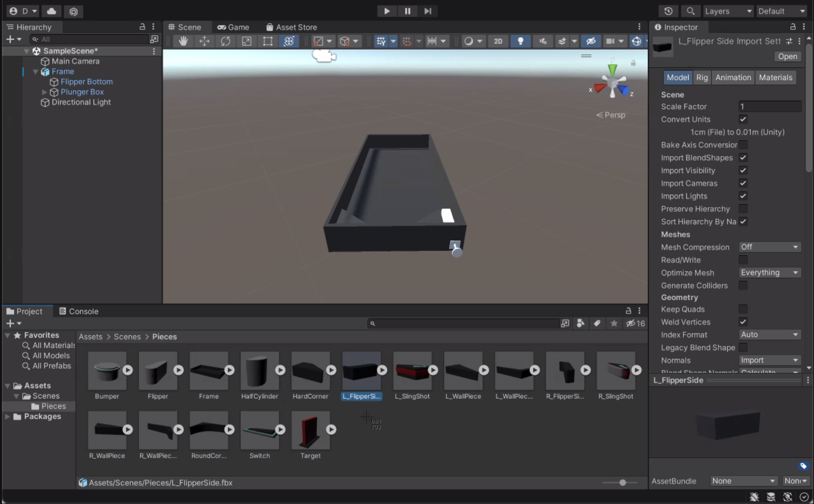Select the Bumper model thumbnail
Screen dimensions: 814x504
(x=107, y=371)
